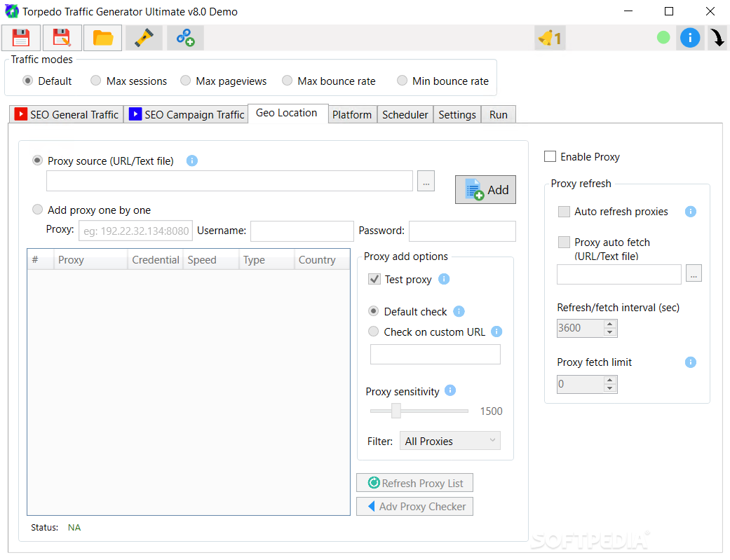Show info icon beside Test proxy
This screenshot has height=560, width=730.
[444, 279]
